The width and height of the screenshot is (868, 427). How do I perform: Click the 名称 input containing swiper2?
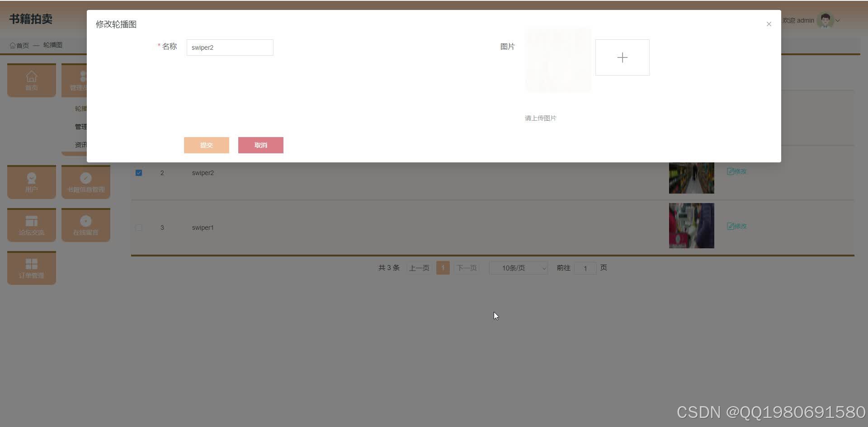230,47
